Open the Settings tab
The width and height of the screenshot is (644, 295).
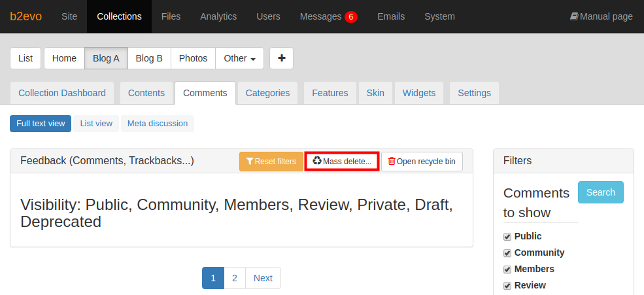[475, 93]
